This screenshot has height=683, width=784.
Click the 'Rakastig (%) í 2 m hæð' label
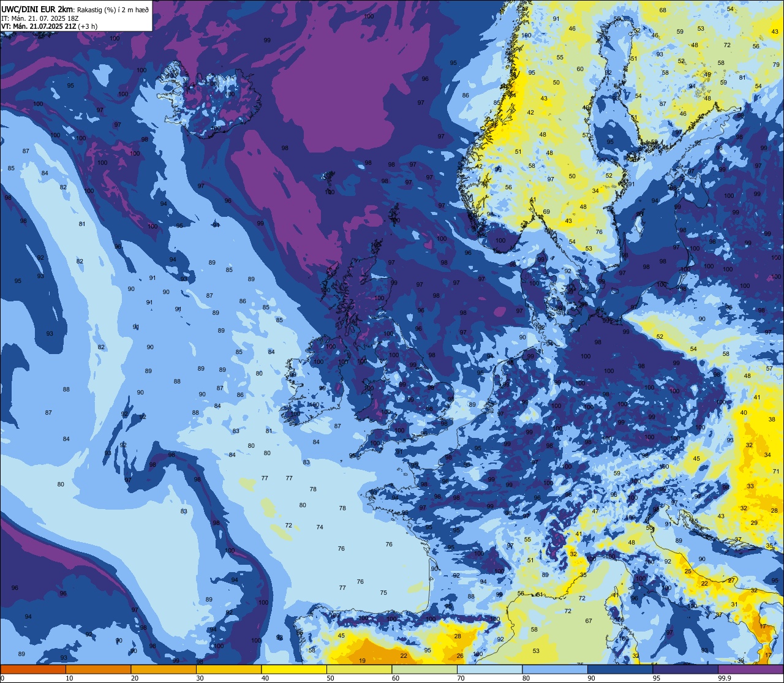[x=111, y=10]
